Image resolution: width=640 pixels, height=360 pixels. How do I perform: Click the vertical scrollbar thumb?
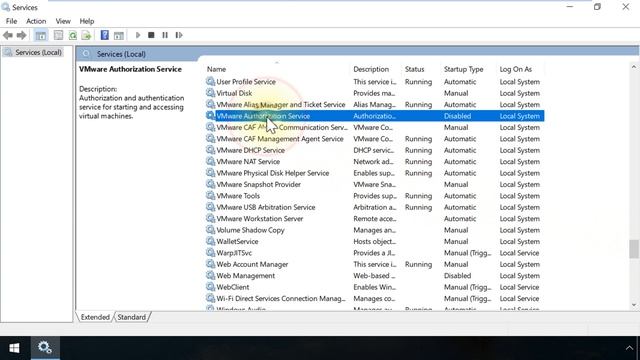pyautogui.click(x=633, y=249)
